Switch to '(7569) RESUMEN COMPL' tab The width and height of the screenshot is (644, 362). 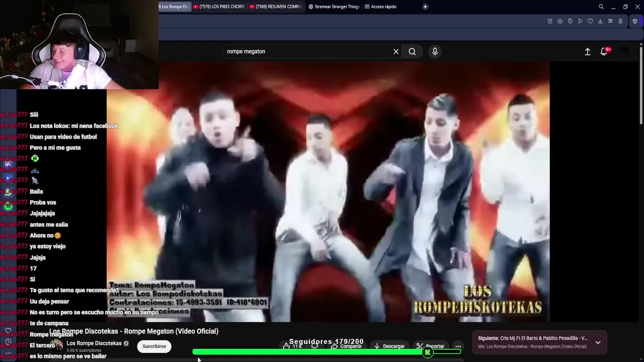tap(276, 7)
